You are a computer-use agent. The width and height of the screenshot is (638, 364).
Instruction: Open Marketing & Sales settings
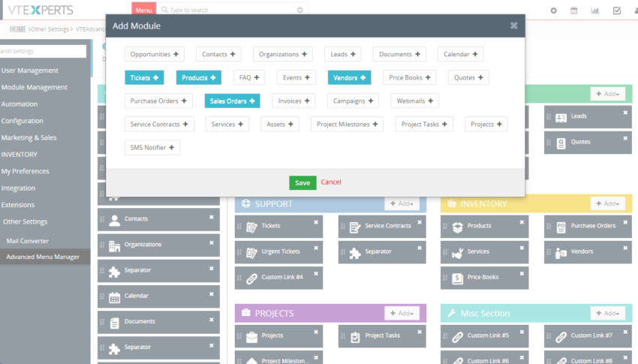pos(29,137)
